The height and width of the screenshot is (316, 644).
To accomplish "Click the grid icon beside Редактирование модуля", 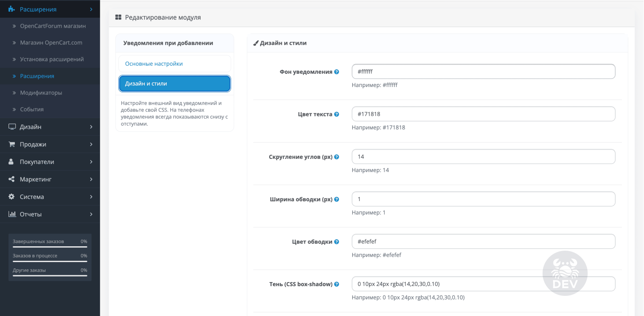I will click(118, 17).
